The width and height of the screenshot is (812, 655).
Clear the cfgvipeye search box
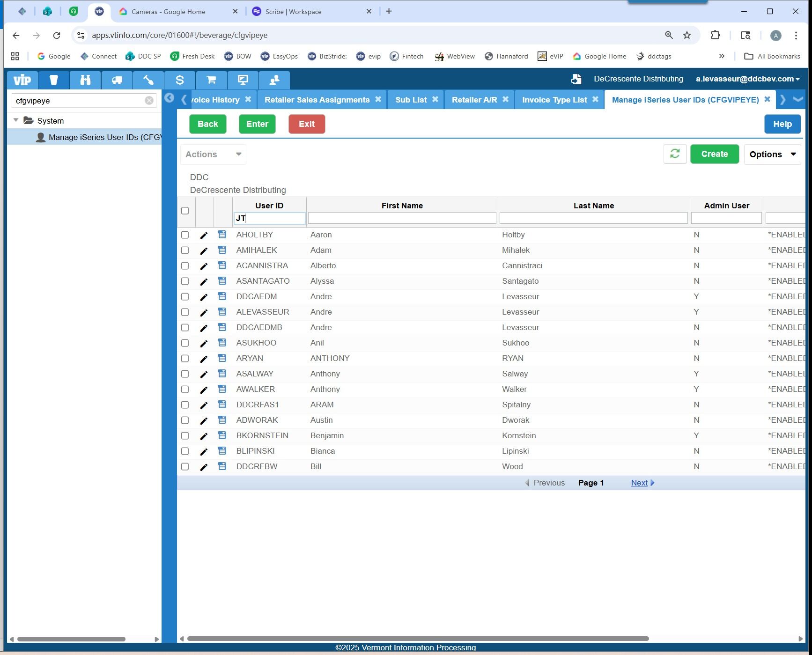click(149, 101)
